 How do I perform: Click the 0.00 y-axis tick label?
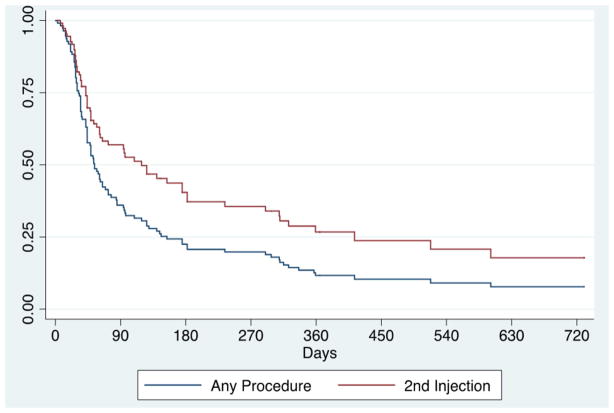click(27, 308)
